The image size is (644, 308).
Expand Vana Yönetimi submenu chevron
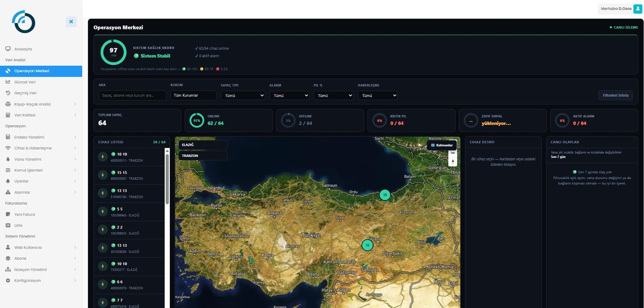coord(75,159)
